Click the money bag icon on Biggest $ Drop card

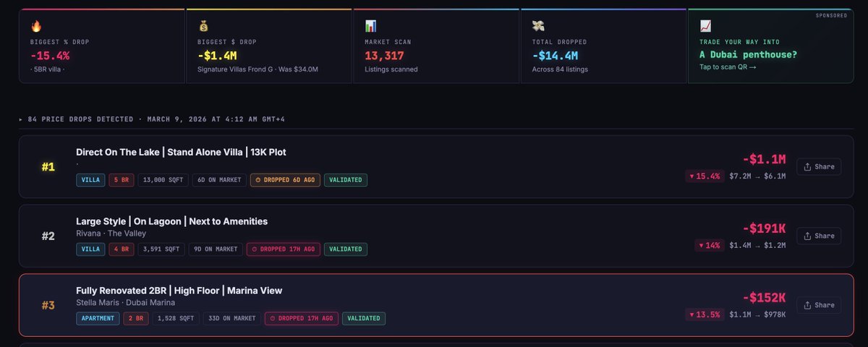pyautogui.click(x=203, y=26)
